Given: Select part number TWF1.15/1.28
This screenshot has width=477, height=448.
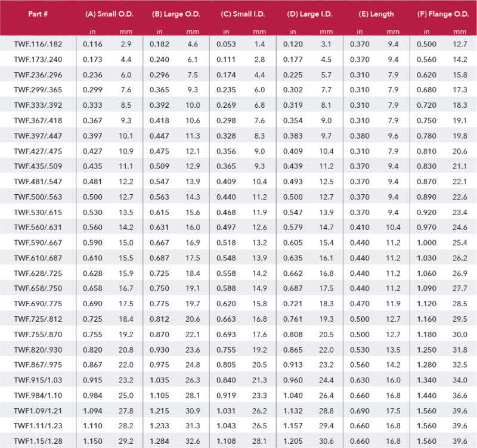Looking at the screenshot, I should point(38,441).
